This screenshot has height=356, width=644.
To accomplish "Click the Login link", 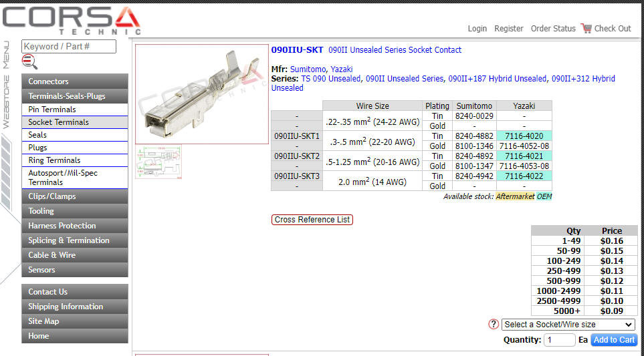I will click(477, 28).
